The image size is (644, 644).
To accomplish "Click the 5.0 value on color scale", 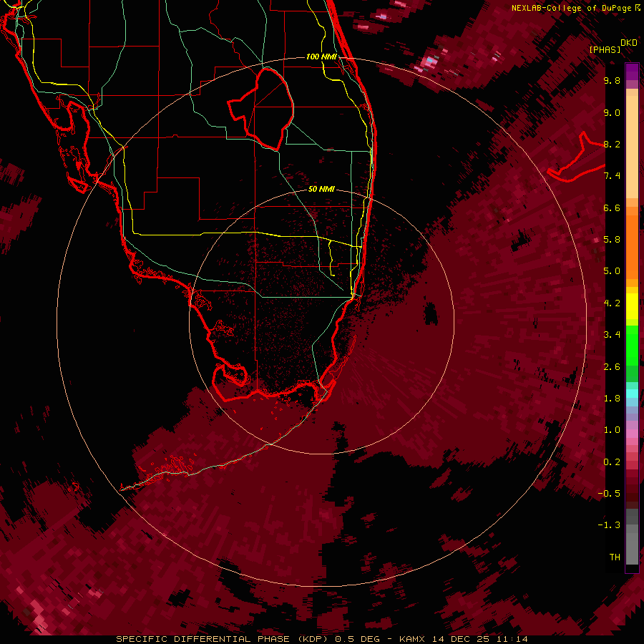I will [x=612, y=271].
